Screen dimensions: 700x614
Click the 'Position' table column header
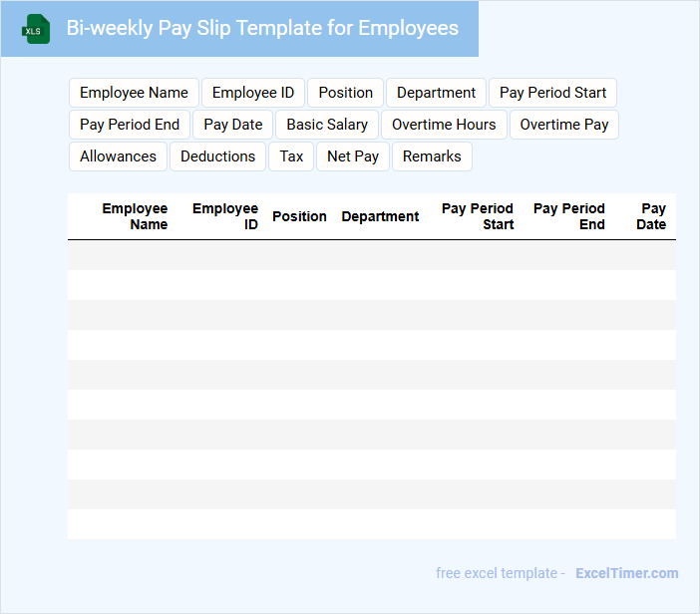pos(299,216)
